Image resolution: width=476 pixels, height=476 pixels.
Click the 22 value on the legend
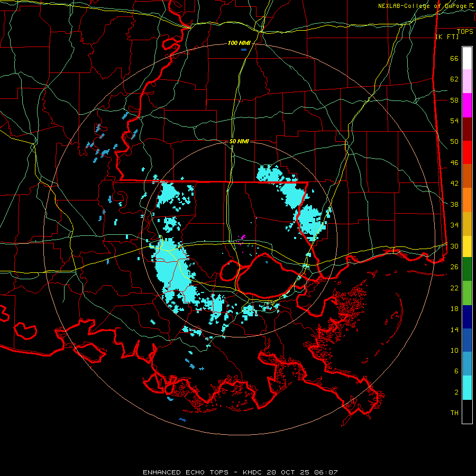point(454,288)
